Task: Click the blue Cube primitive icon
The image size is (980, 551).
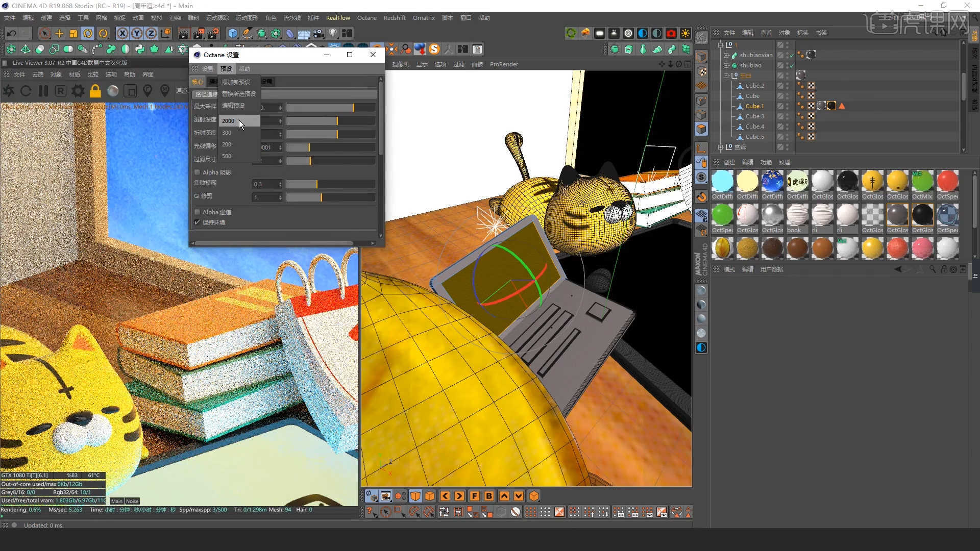Action: (233, 34)
